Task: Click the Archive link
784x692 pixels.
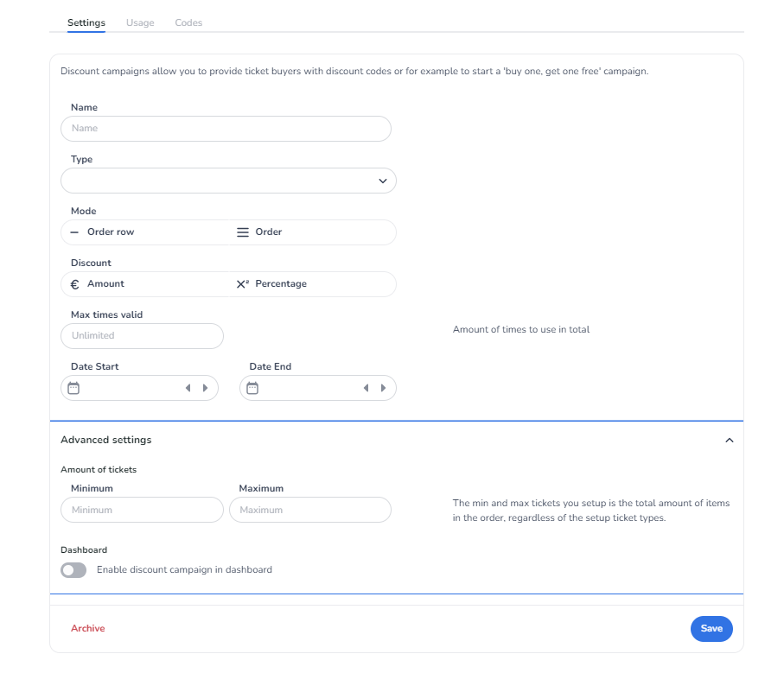Action: [x=87, y=629]
